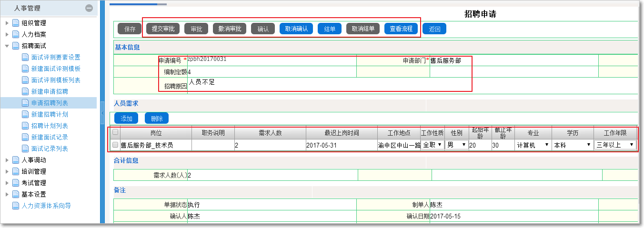Expand the 人力档案 tree node
Image resolution: width=644 pixels, height=228 pixels.
tap(7, 34)
